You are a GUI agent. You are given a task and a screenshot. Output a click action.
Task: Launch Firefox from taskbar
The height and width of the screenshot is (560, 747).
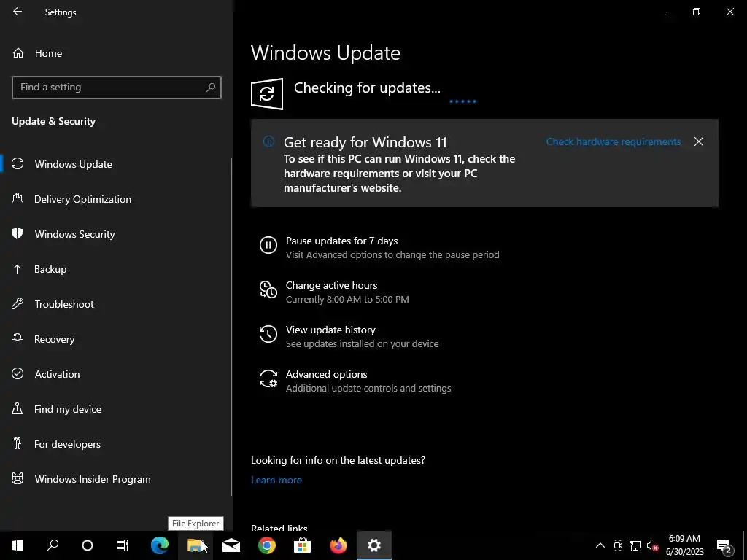[338, 545]
